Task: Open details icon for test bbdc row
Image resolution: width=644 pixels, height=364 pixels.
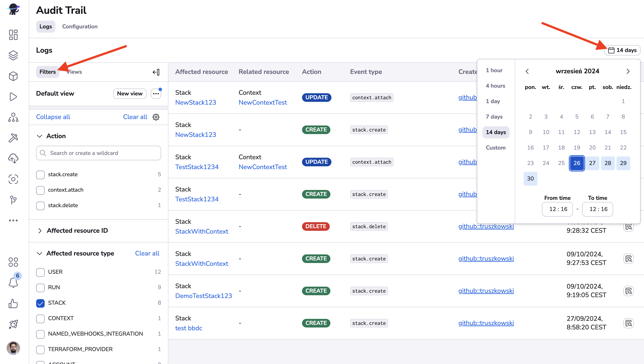Action: [x=629, y=323]
